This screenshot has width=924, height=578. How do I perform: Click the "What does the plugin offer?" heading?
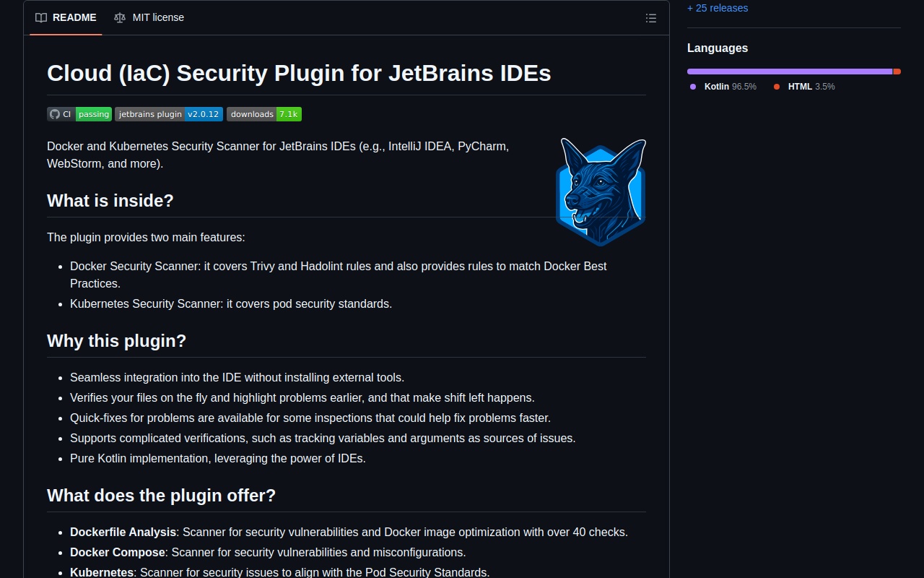tap(161, 496)
